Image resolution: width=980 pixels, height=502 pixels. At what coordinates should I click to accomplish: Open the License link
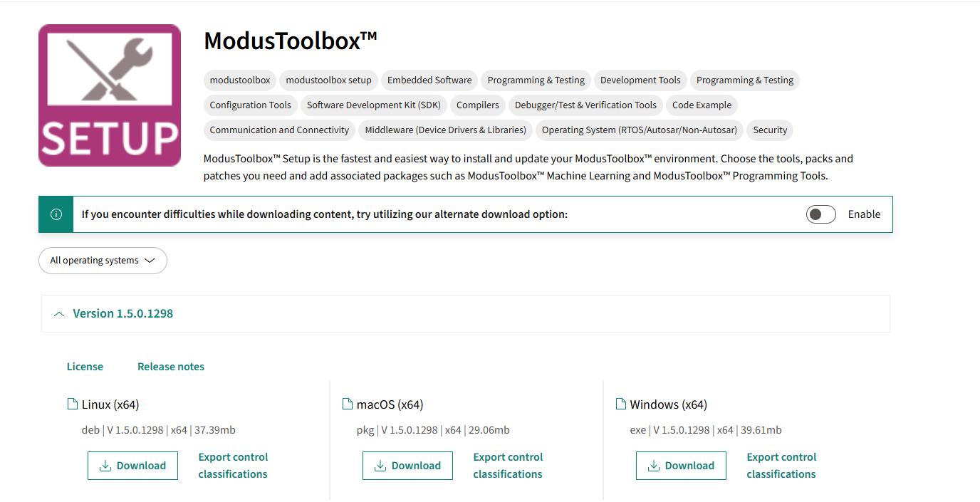click(x=85, y=367)
